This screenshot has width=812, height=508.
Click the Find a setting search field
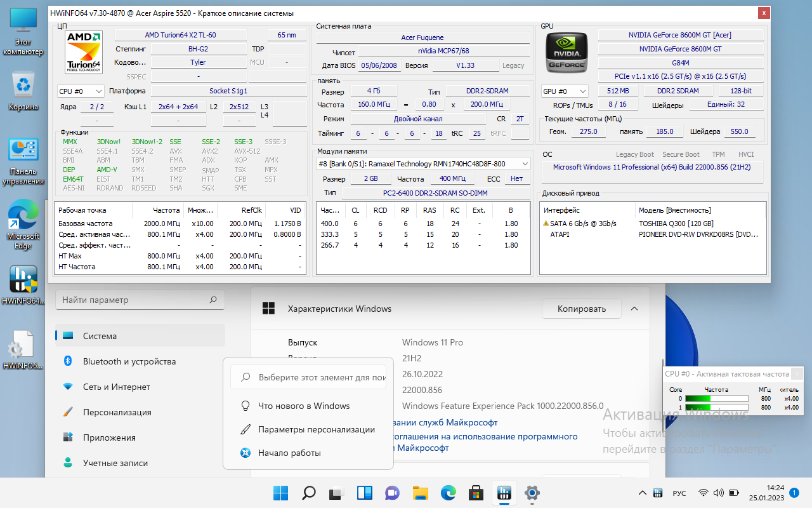point(140,300)
